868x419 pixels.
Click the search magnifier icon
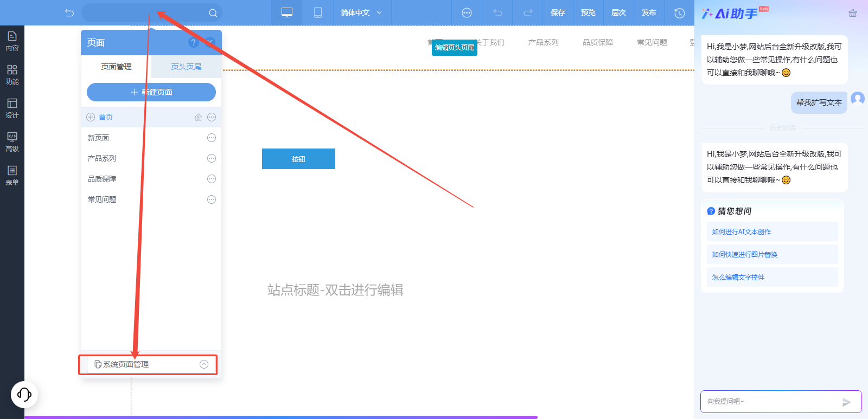(x=213, y=13)
